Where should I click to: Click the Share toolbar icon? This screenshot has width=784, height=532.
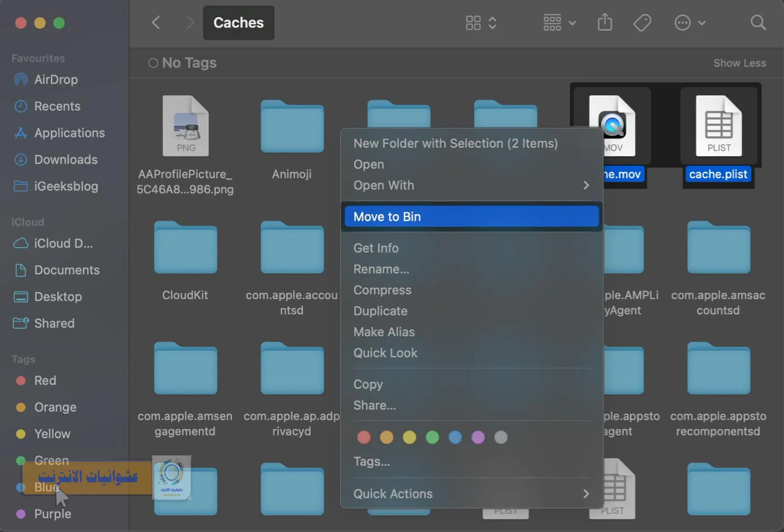click(x=604, y=23)
